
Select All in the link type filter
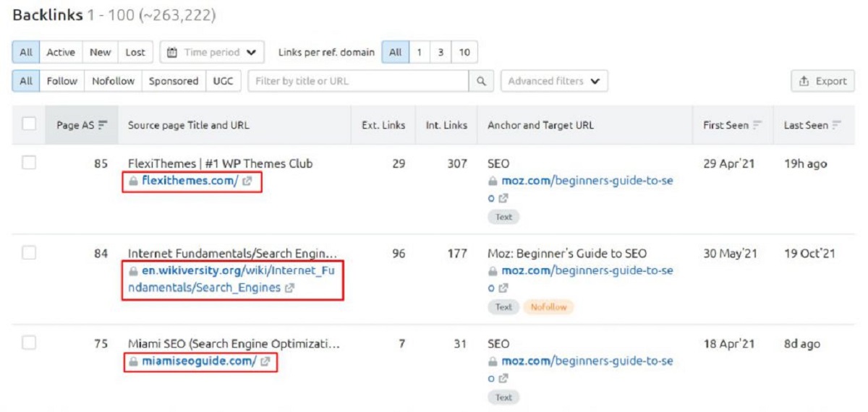[26, 81]
